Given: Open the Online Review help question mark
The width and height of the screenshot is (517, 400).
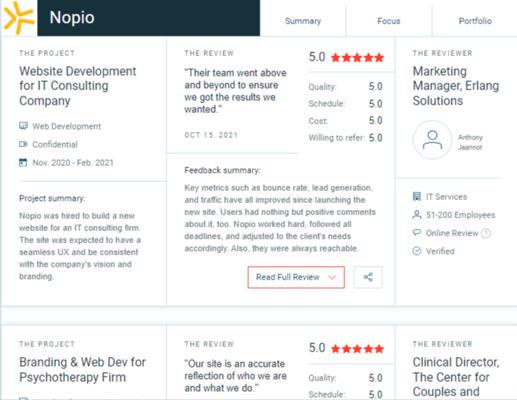Looking at the screenshot, I should coord(486,233).
